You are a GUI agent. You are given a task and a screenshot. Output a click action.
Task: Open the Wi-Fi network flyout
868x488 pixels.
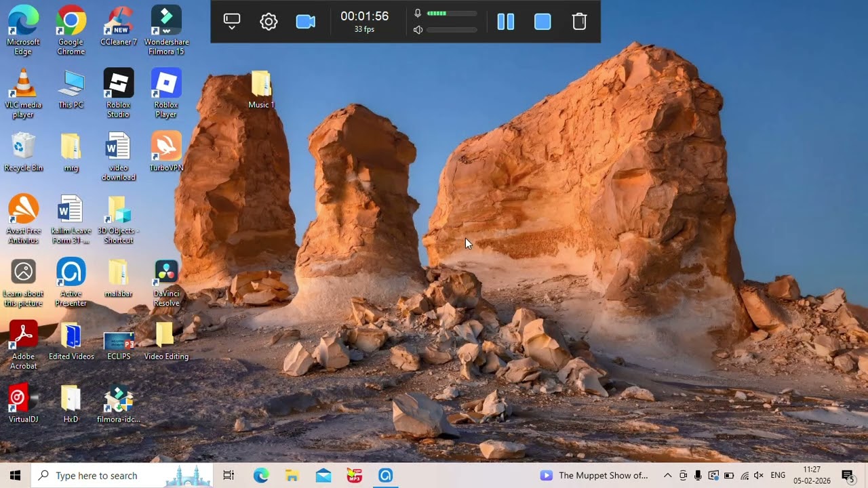point(745,475)
